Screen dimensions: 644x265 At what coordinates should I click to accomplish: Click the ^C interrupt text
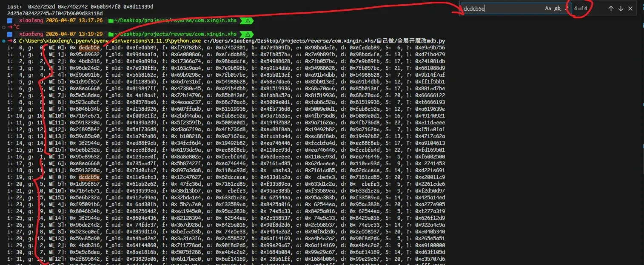coord(16,27)
